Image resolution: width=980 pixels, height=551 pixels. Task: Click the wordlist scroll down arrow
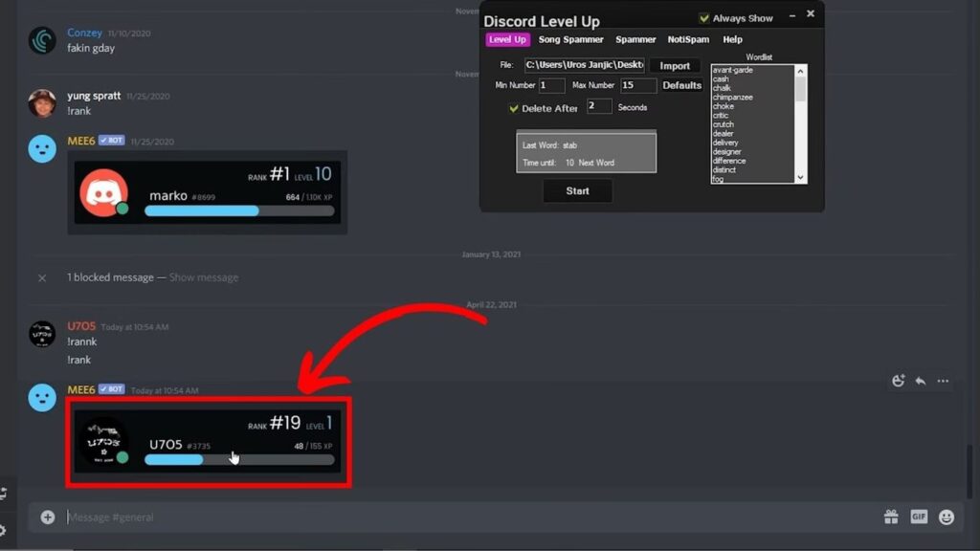801,178
